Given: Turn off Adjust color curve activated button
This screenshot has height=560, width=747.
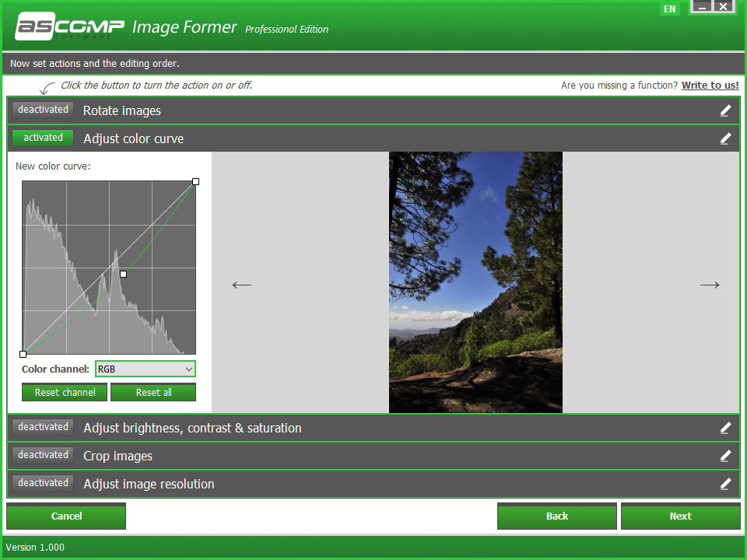Looking at the screenshot, I should click(43, 138).
